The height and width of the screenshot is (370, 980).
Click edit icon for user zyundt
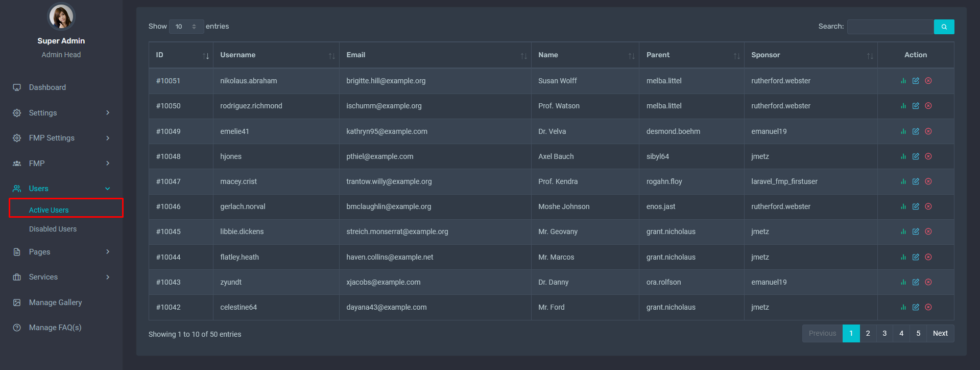tap(916, 282)
